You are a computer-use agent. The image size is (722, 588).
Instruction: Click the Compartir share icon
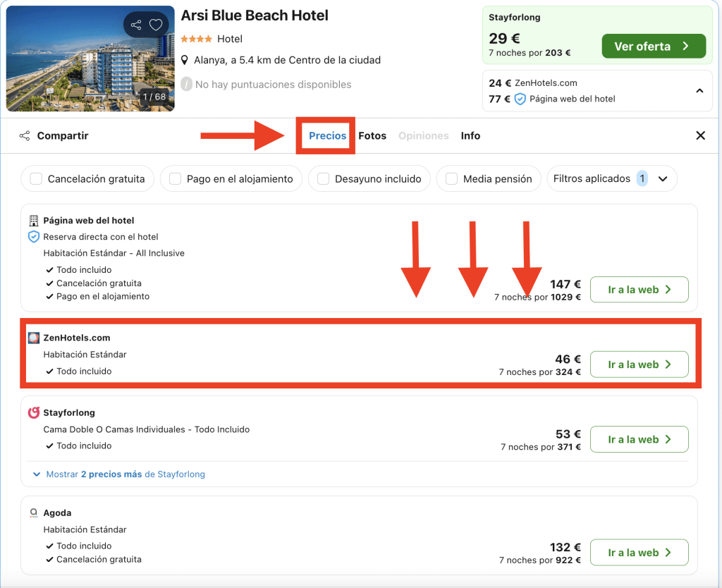point(25,136)
